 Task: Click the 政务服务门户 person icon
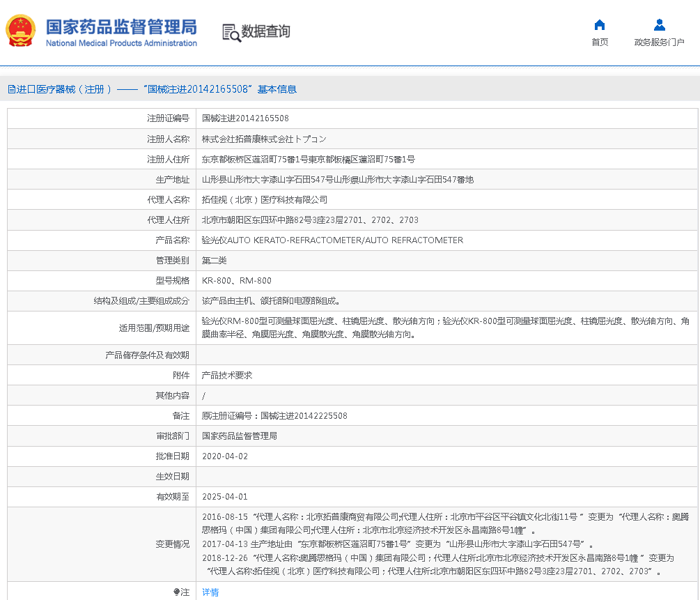click(x=659, y=25)
